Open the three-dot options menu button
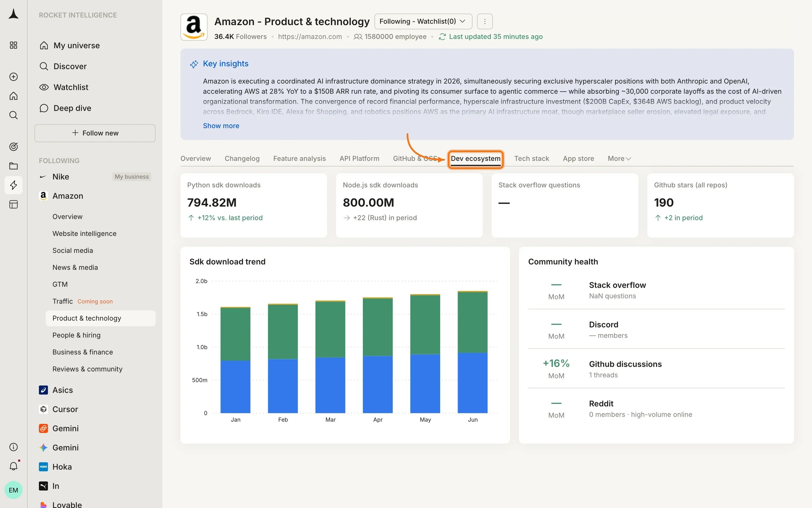 click(x=485, y=21)
